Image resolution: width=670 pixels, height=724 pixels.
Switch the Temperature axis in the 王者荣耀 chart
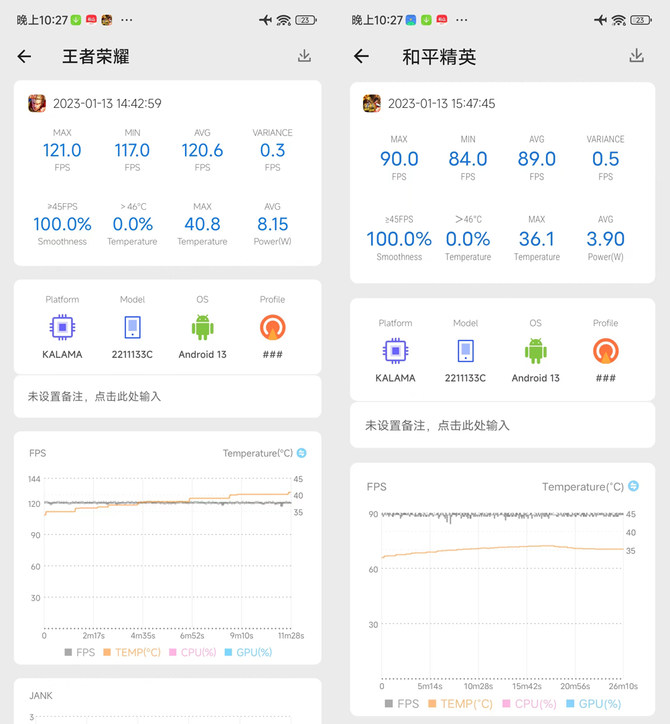302,453
